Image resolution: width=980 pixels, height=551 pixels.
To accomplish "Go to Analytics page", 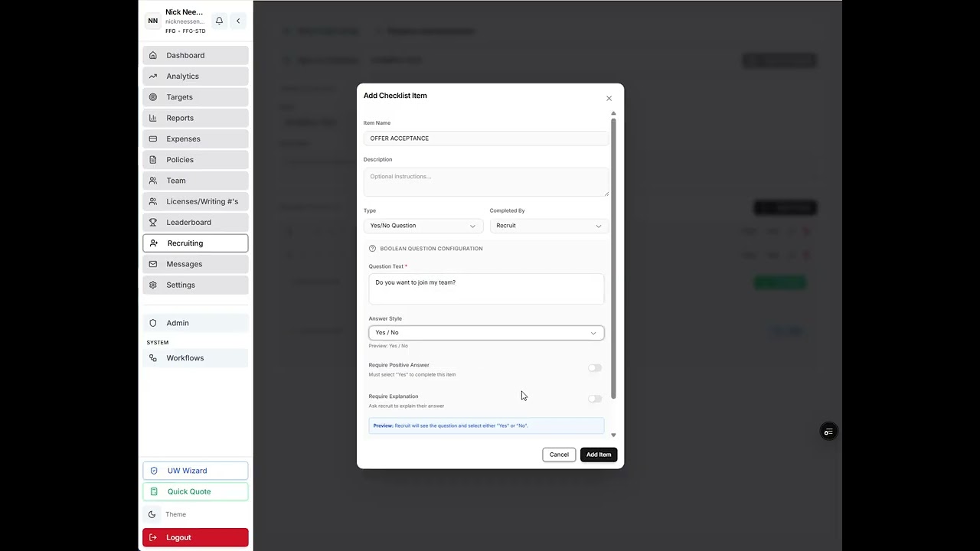I will pos(195,76).
